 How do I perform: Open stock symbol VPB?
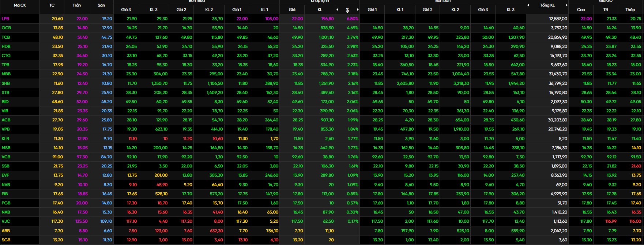[6, 129]
